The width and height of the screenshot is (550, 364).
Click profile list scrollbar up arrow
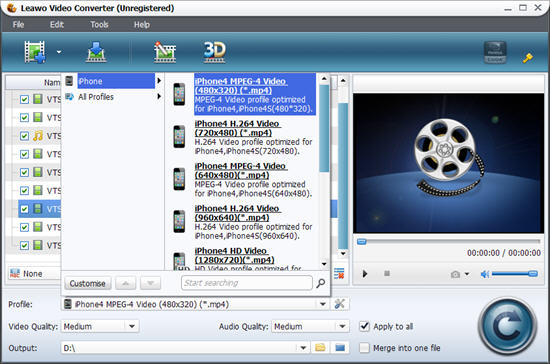click(324, 79)
